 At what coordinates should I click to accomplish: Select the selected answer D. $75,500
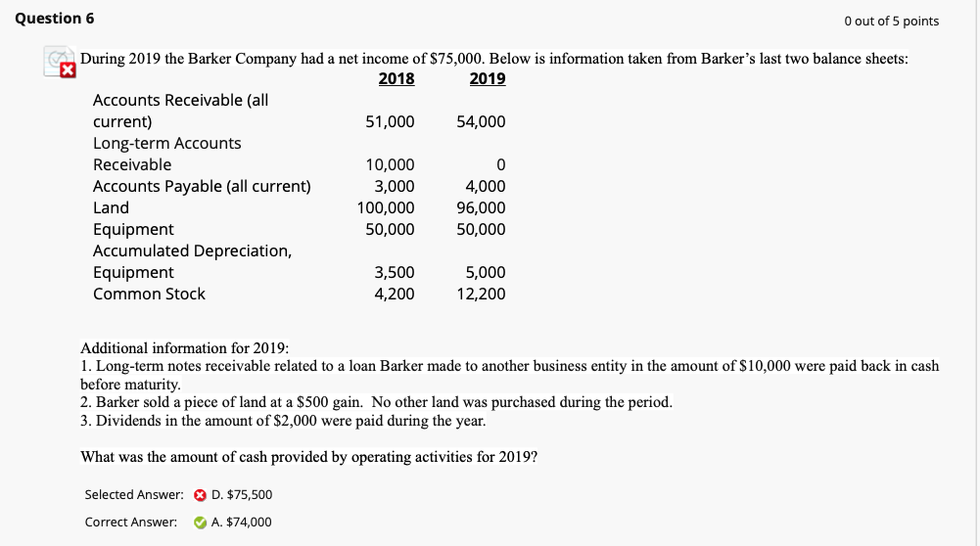pyautogui.click(x=242, y=495)
